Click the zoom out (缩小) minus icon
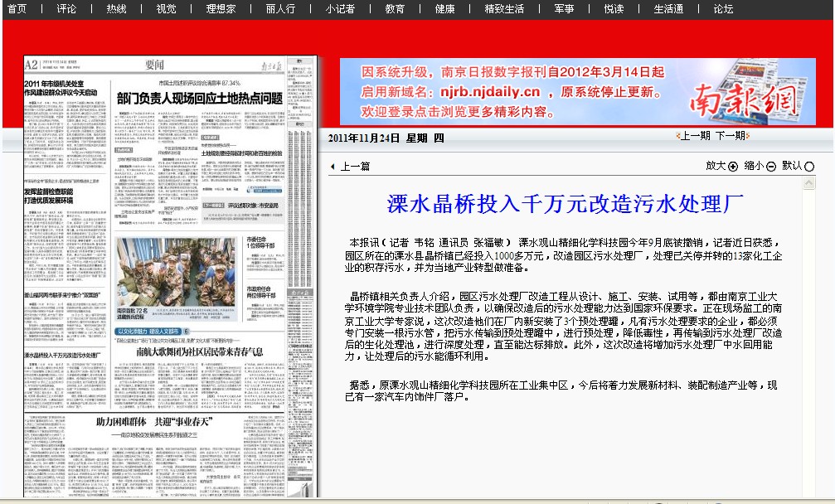This screenshot has width=835, height=504. [771, 167]
